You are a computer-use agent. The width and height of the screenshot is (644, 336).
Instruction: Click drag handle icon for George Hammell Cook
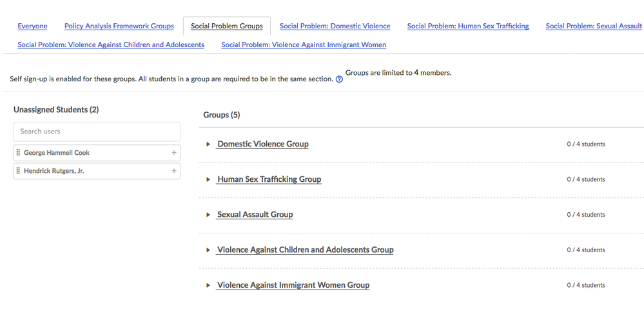pyautogui.click(x=18, y=153)
